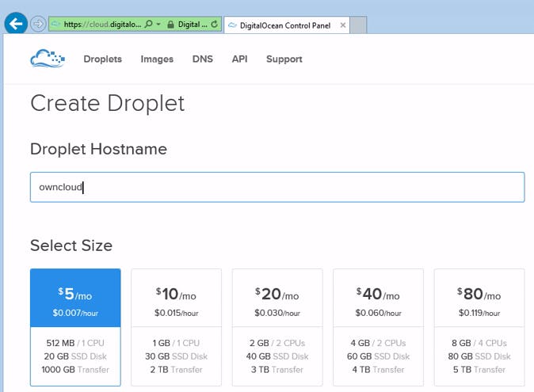This screenshot has width=534, height=392.
Task: Click the '1 GB / 1 CPU' text
Action: coord(176,343)
